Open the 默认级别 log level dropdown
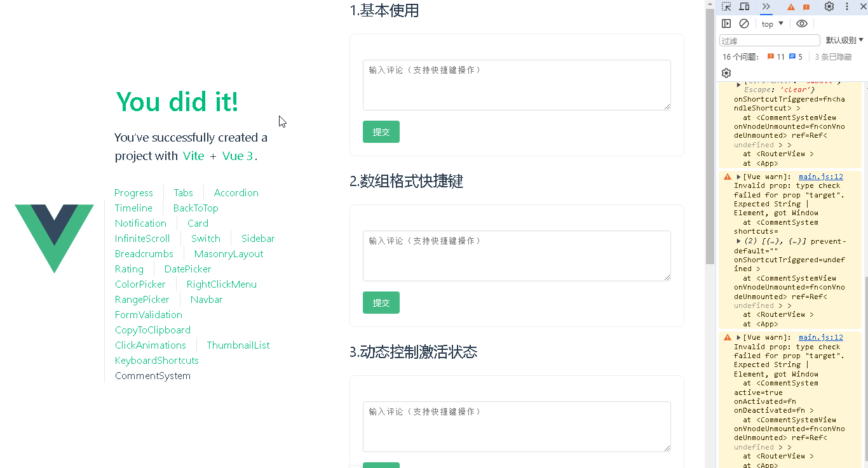The height and width of the screenshot is (468, 868). pos(844,40)
